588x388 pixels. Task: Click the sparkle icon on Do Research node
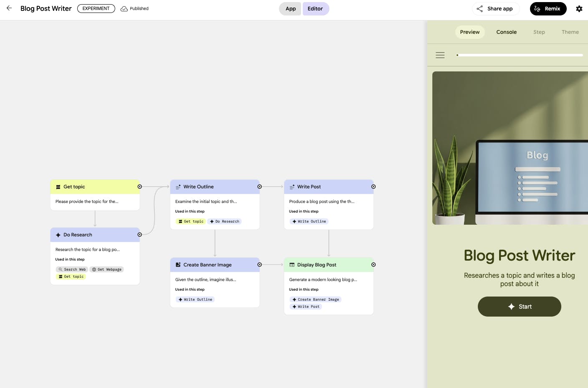pyautogui.click(x=58, y=235)
